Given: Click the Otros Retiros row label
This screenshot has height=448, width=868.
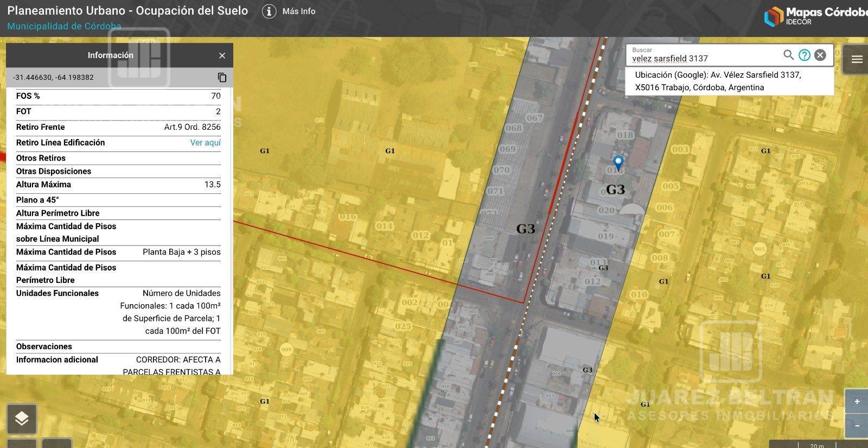Looking at the screenshot, I should [41, 158].
